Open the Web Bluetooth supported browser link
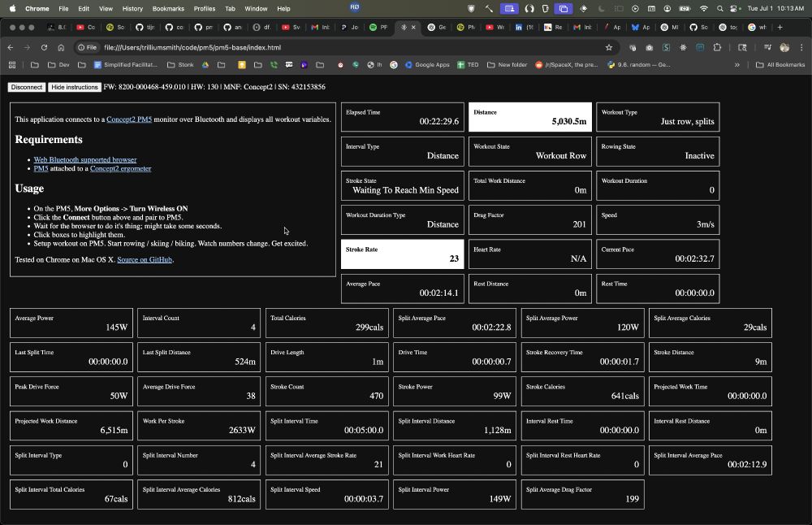The image size is (812, 525). 85,159
